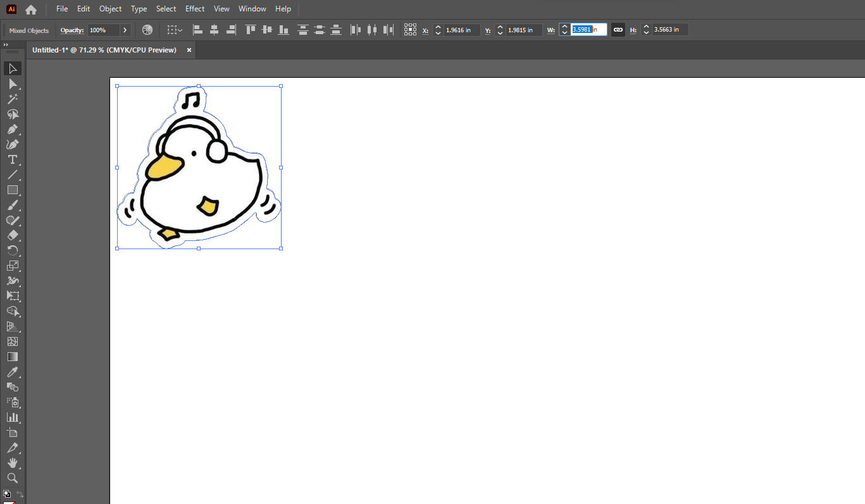Select the Free Transform tool
This screenshot has height=504, width=865.
click(x=12, y=296)
